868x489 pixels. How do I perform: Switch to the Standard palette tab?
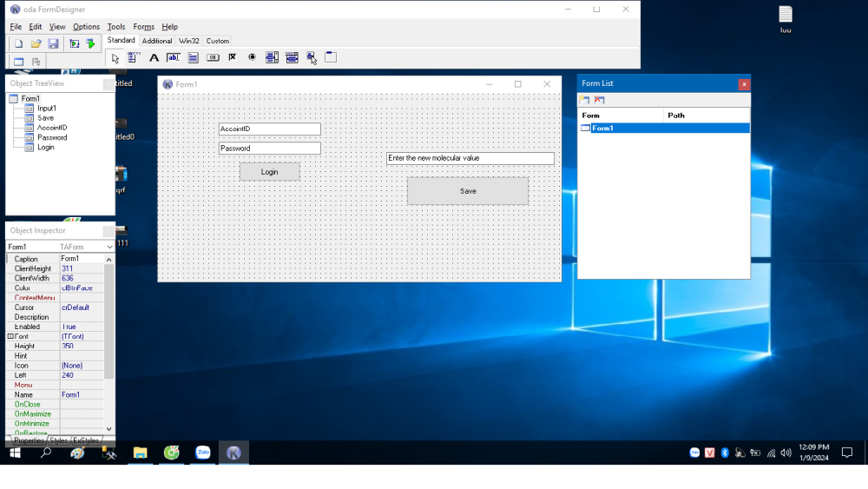[x=122, y=41]
